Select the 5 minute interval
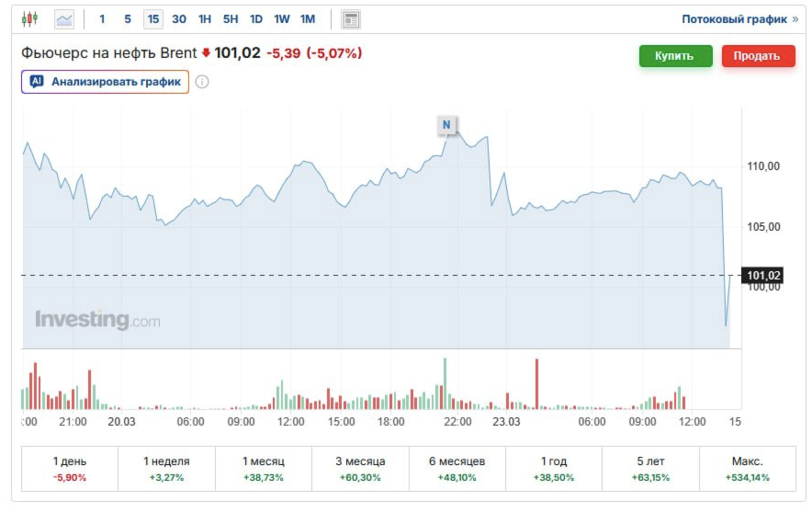The width and height of the screenshot is (812, 512). coord(128,19)
